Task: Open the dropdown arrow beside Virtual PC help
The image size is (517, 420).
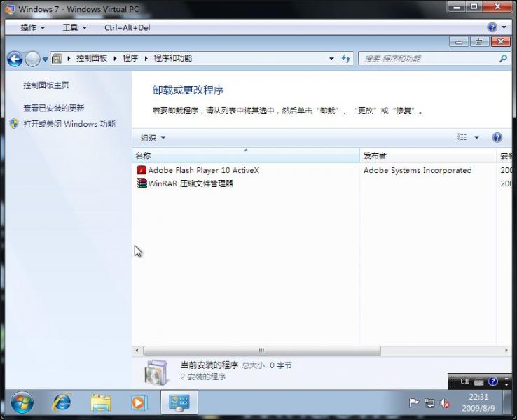Action: click(x=504, y=27)
